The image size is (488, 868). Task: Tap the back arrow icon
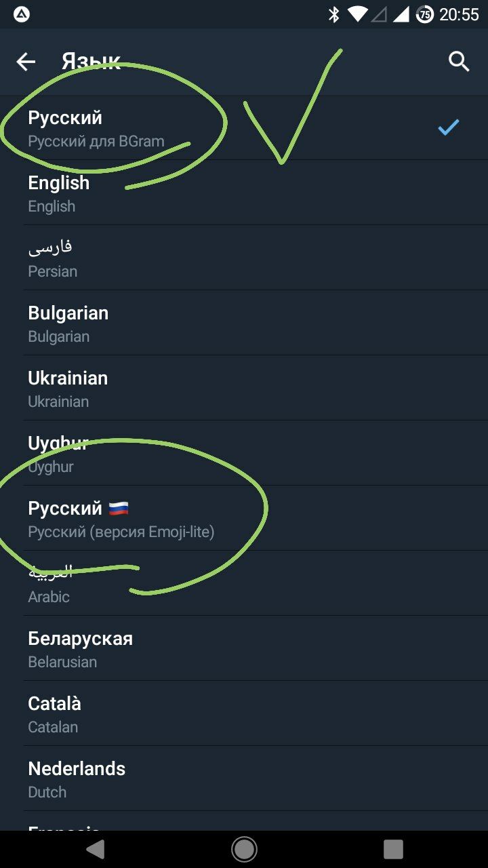(x=26, y=62)
